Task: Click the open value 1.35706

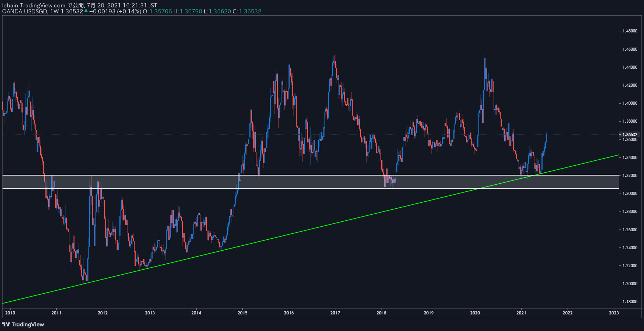Action: 161,11
